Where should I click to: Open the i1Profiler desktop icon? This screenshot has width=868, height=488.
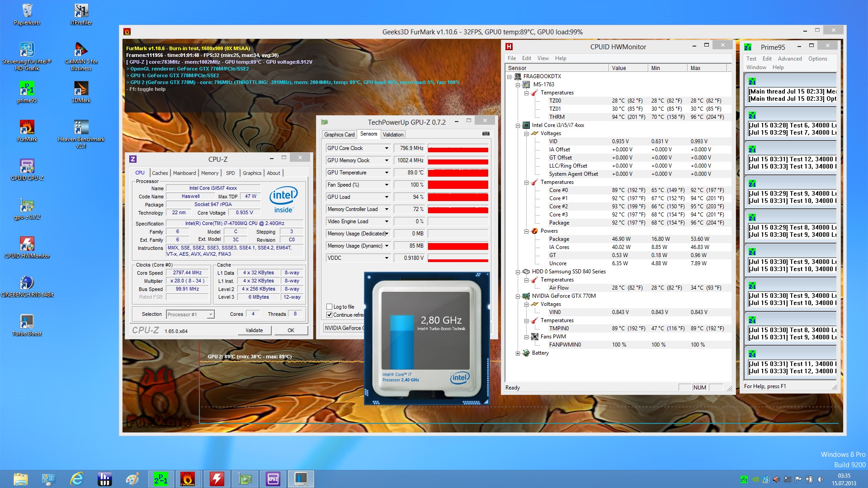[81, 14]
